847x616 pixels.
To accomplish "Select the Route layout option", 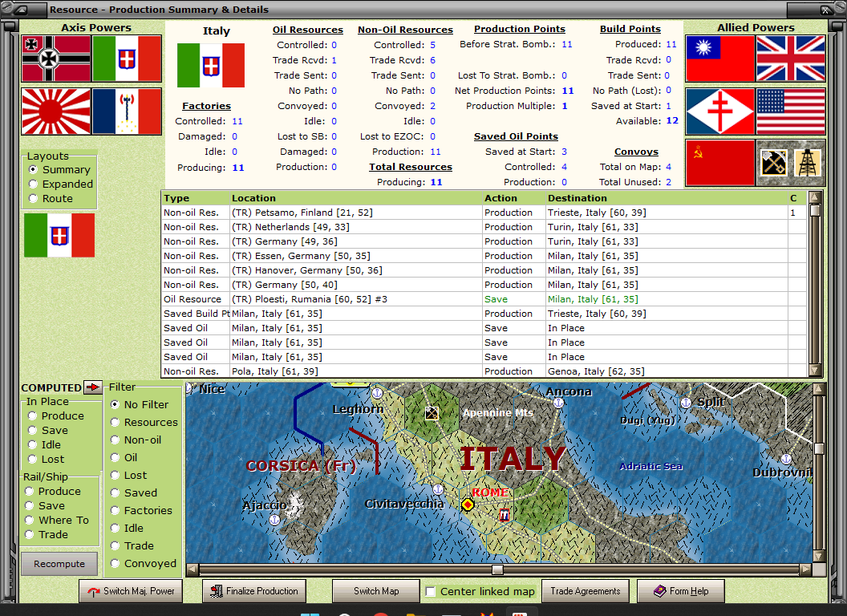I will (33, 198).
